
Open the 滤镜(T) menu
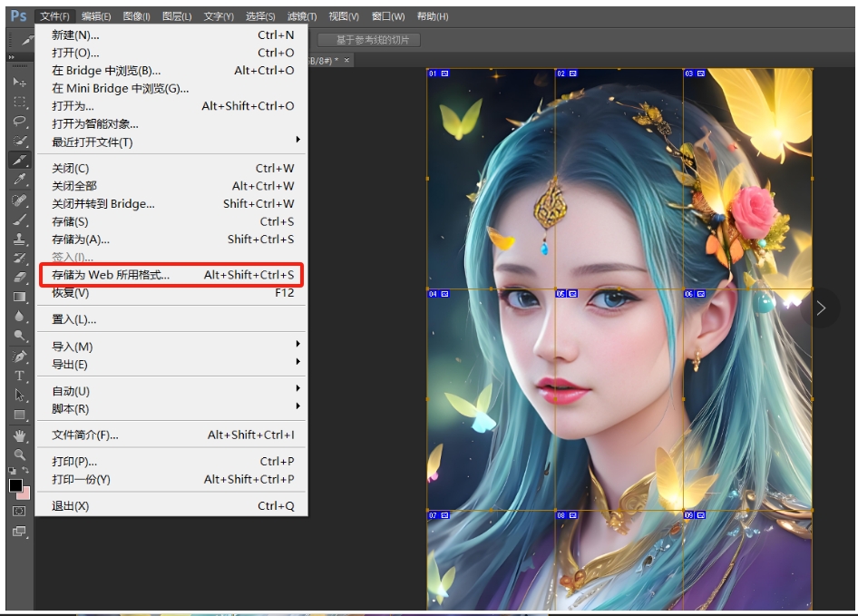[301, 16]
